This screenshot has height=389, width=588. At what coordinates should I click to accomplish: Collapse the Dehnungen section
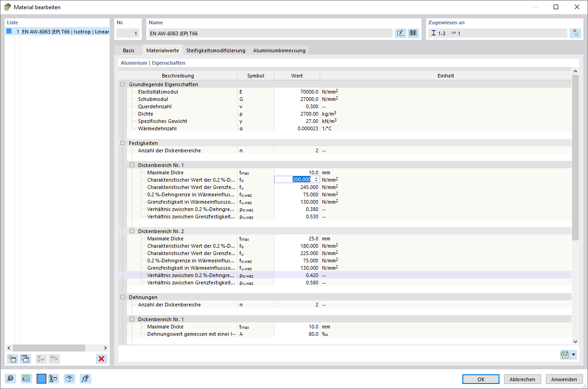coord(122,297)
